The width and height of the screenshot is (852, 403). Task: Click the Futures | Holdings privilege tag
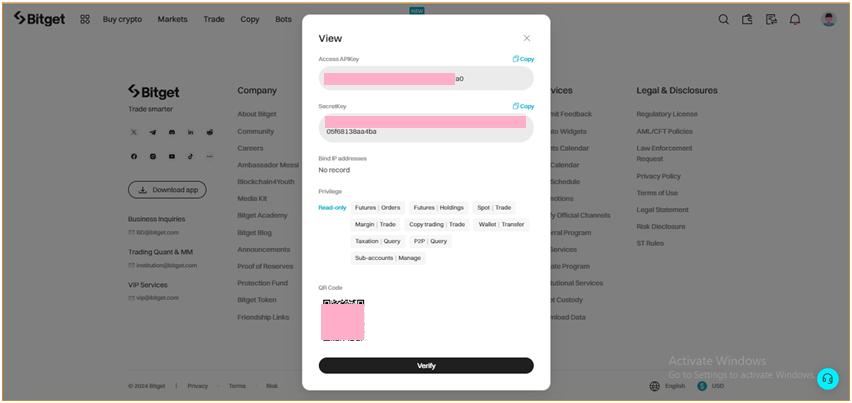click(438, 207)
